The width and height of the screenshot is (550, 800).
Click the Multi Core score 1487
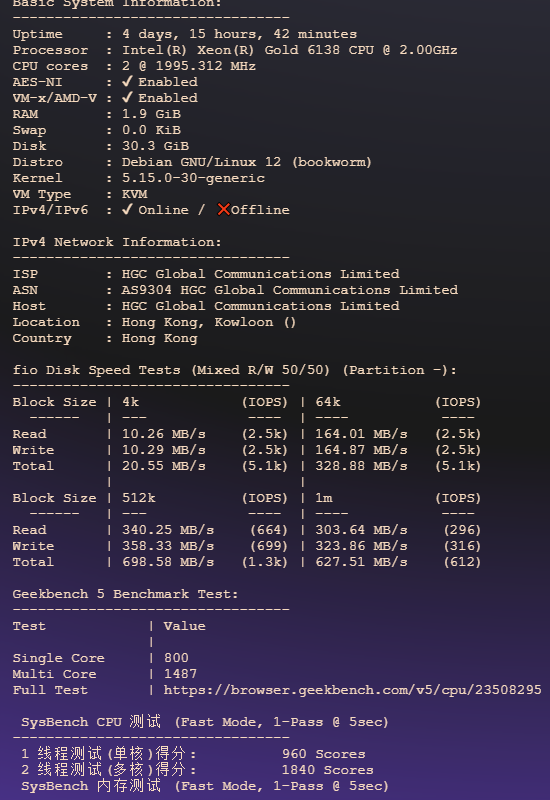(x=180, y=674)
